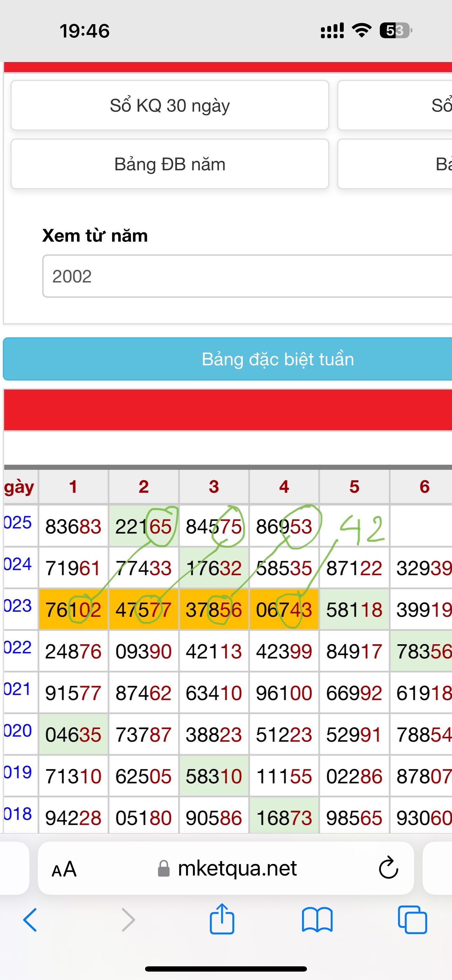Reload the page with refresh icon
452x980 pixels.
[x=388, y=868]
